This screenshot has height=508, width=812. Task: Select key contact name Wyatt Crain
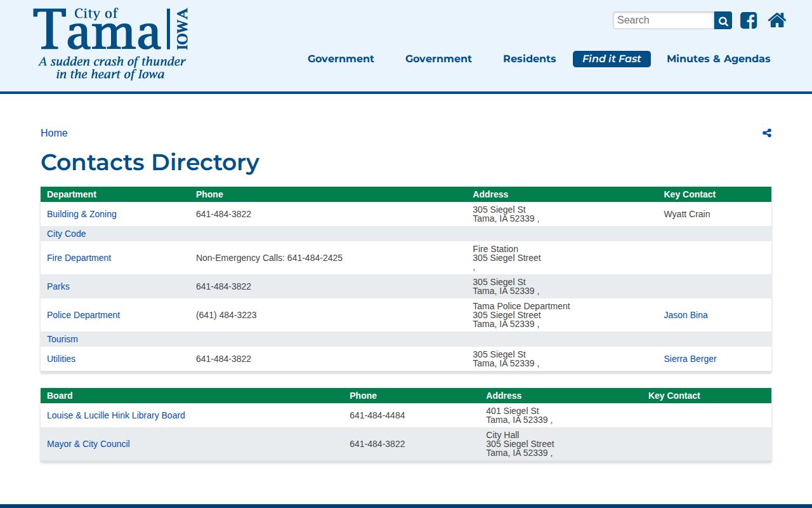click(687, 214)
